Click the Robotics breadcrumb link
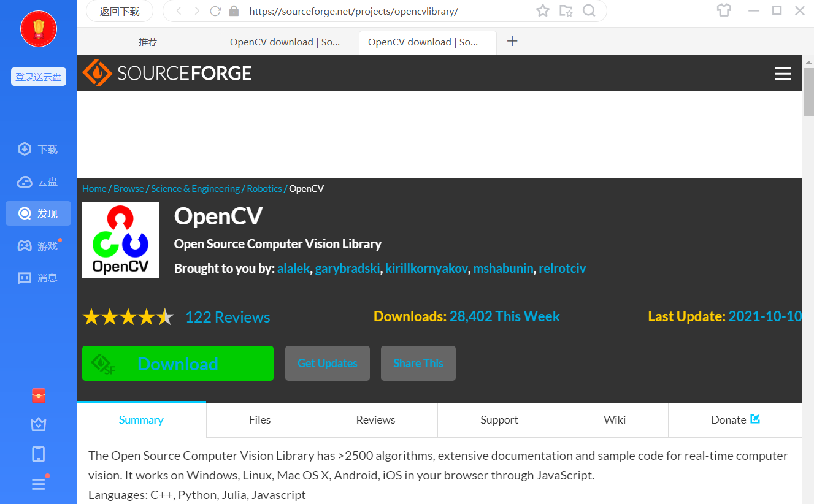 [x=264, y=189]
